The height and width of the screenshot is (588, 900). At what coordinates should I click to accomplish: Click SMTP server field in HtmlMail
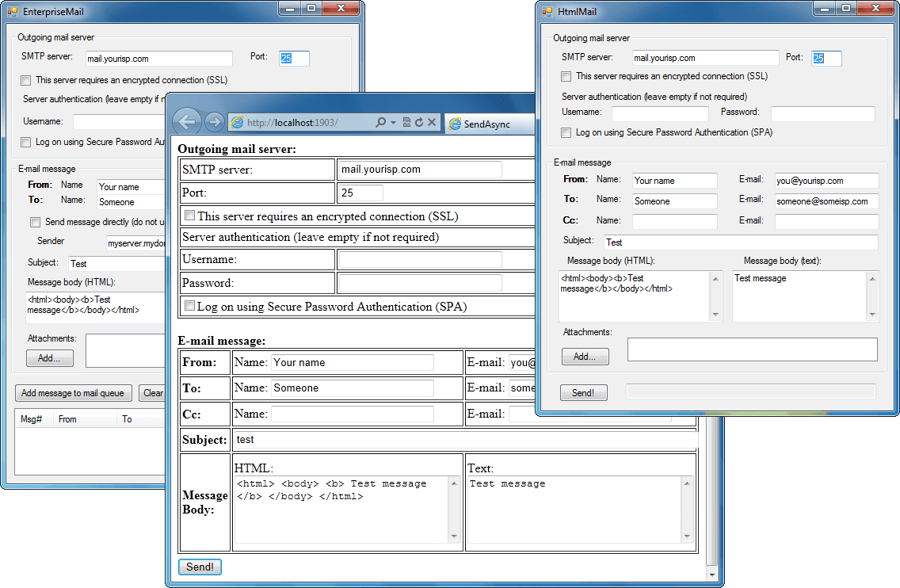pos(705,58)
